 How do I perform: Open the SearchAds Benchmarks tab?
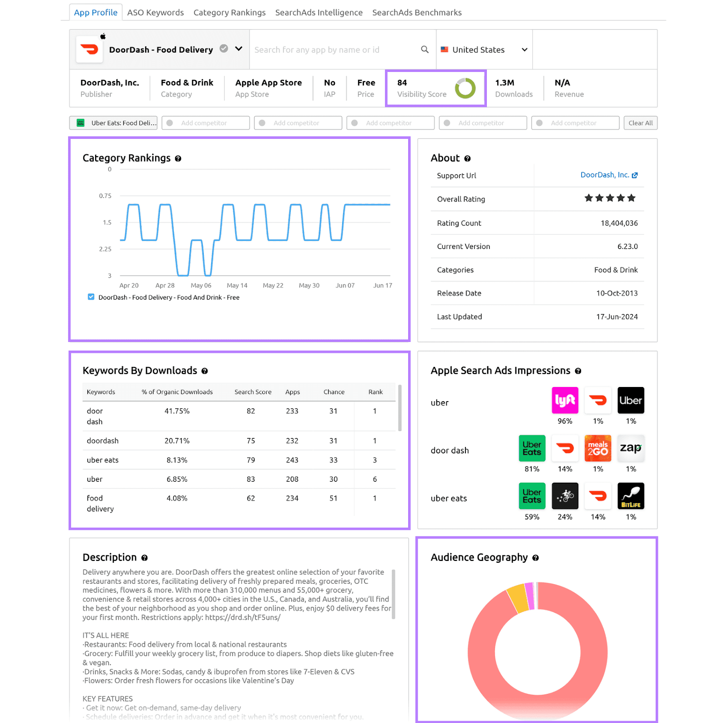pyautogui.click(x=417, y=12)
